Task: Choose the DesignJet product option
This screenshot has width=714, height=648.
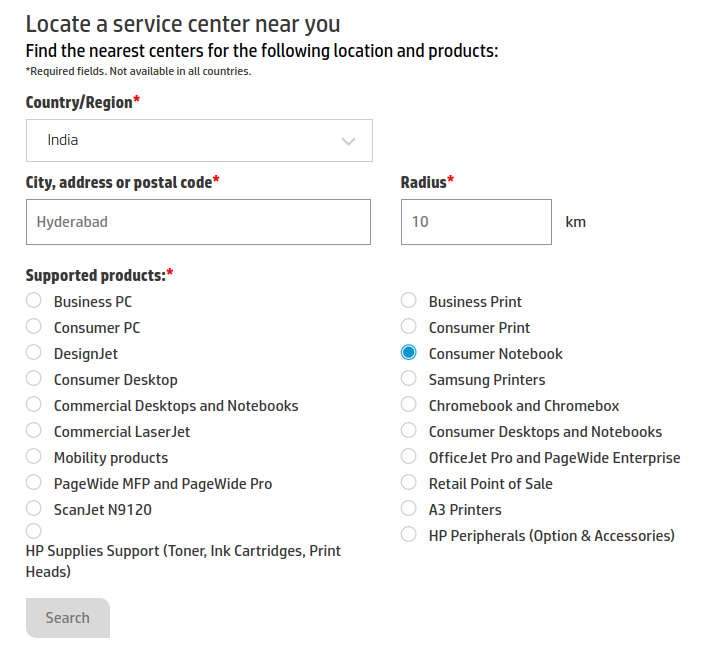Action: pyautogui.click(x=34, y=353)
